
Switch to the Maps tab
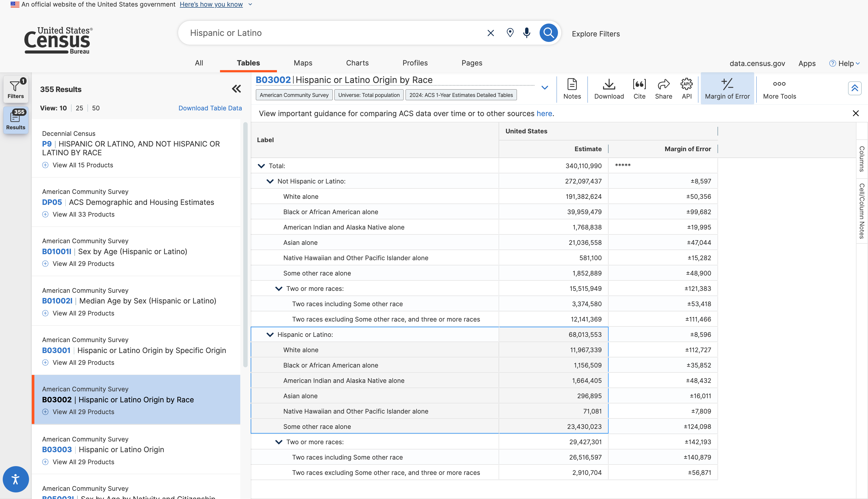pyautogui.click(x=303, y=63)
